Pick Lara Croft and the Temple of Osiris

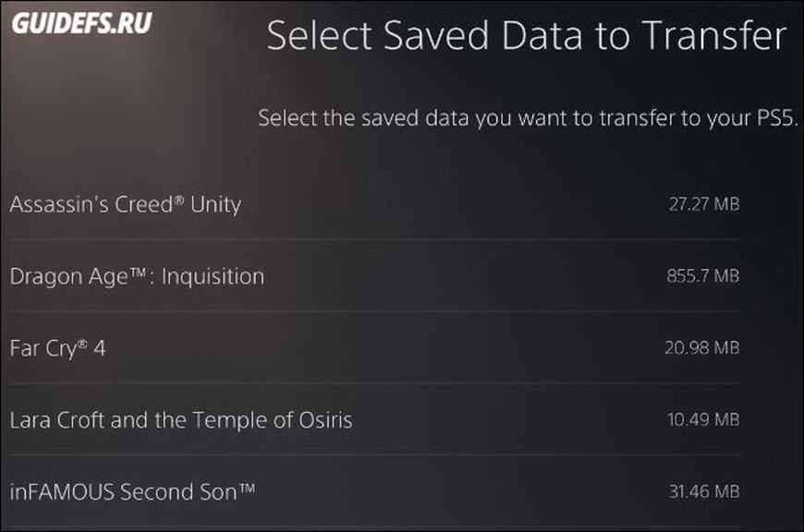click(x=180, y=420)
